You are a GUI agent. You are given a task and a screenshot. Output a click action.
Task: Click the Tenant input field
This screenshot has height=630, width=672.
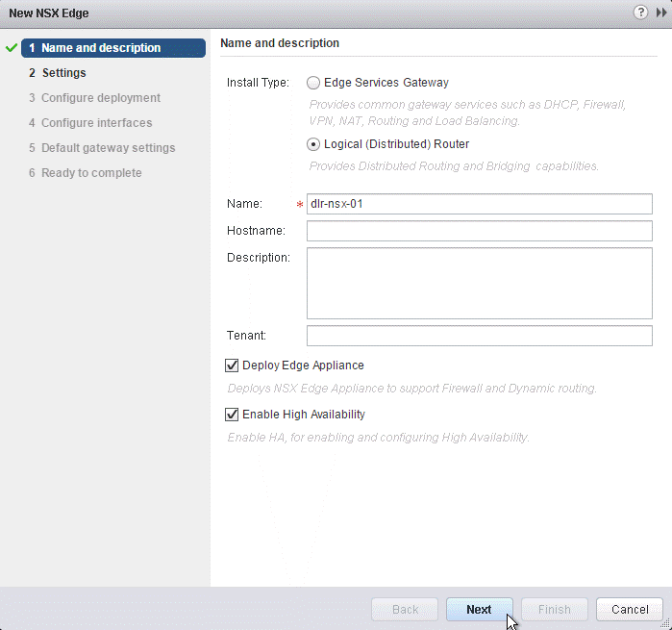(479, 336)
